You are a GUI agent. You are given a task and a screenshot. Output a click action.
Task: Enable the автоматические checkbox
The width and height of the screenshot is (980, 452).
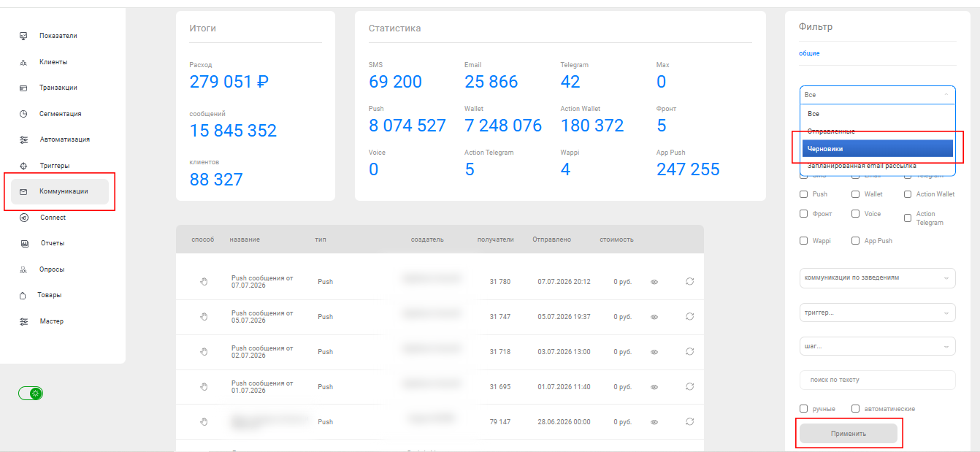click(x=856, y=409)
